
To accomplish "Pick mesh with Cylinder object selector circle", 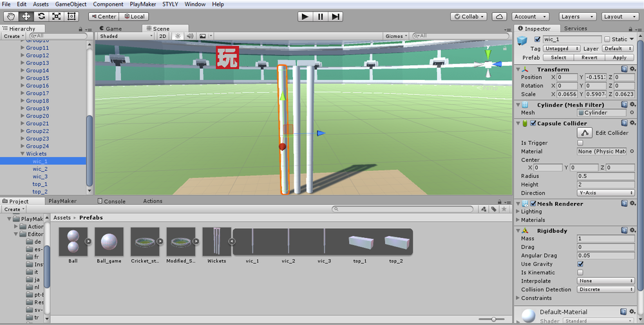I will pyautogui.click(x=632, y=113).
